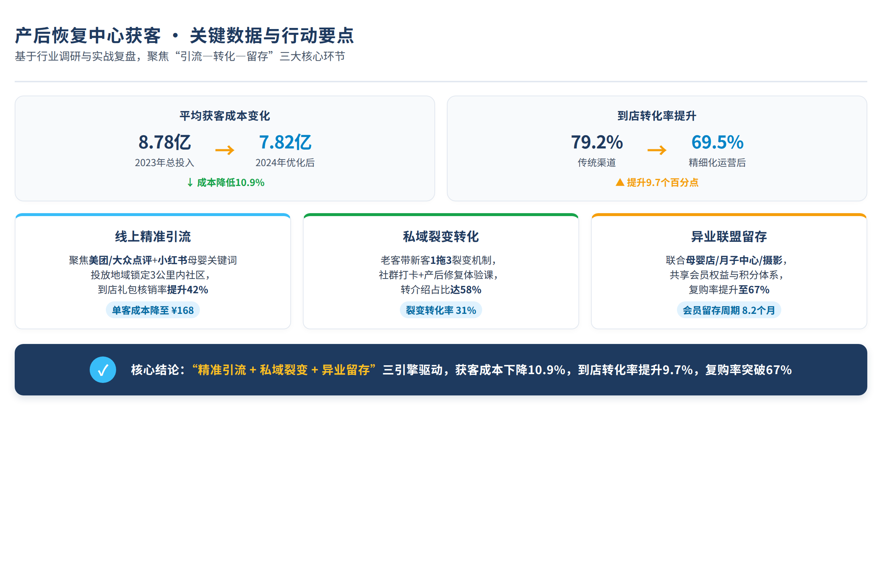Click the line 投放地域锁定3公里内社区

pos(150,275)
